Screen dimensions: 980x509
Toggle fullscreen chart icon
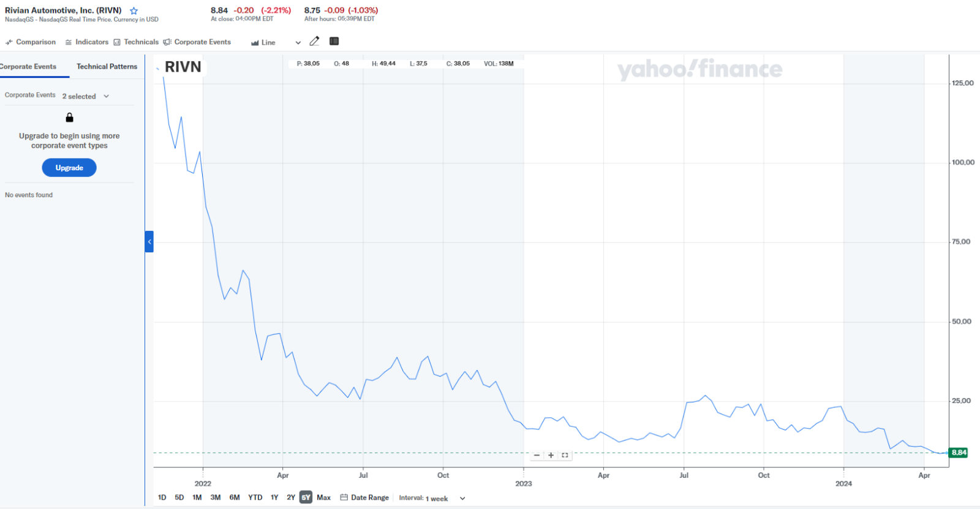click(565, 455)
